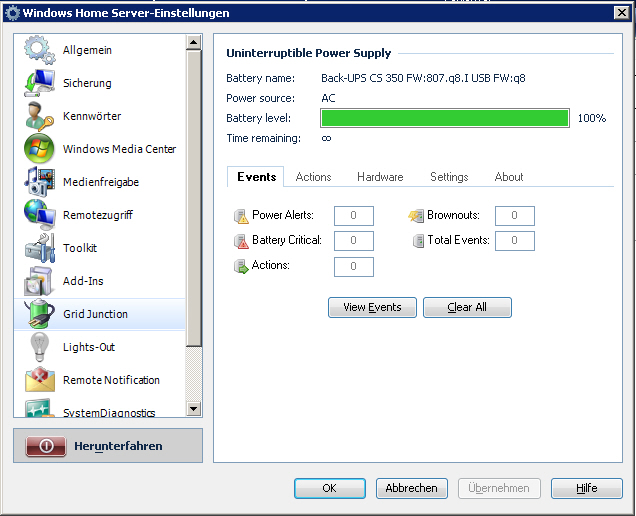Image resolution: width=636 pixels, height=516 pixels.
Task: Open the Remotezugriff globe icon
Action: coord(39,215)
